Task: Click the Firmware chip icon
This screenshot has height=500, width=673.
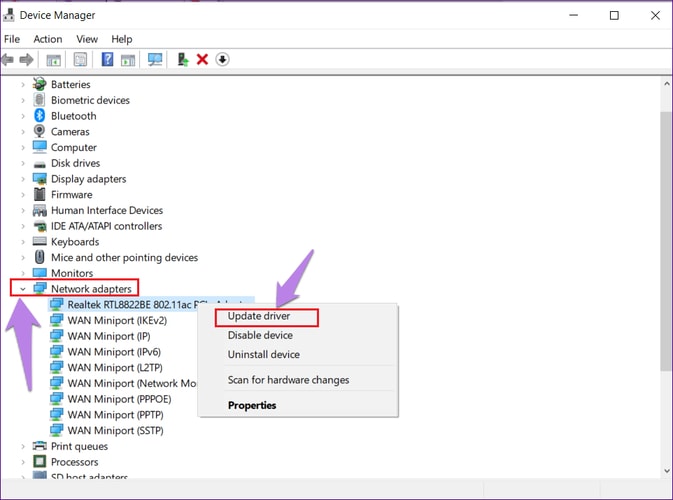Action: (39, 194)
